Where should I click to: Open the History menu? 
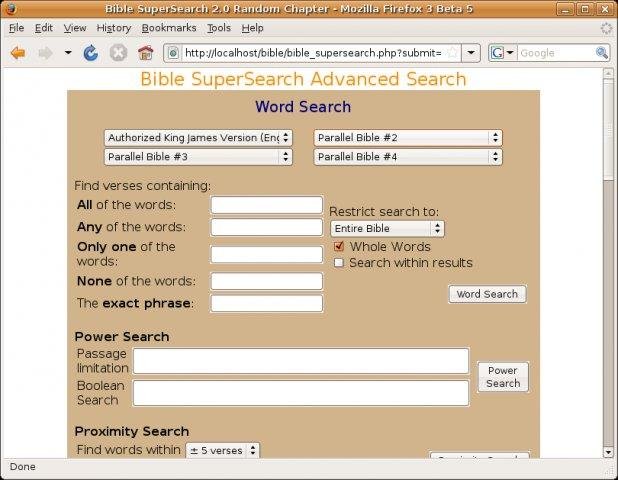coord(114,28)
